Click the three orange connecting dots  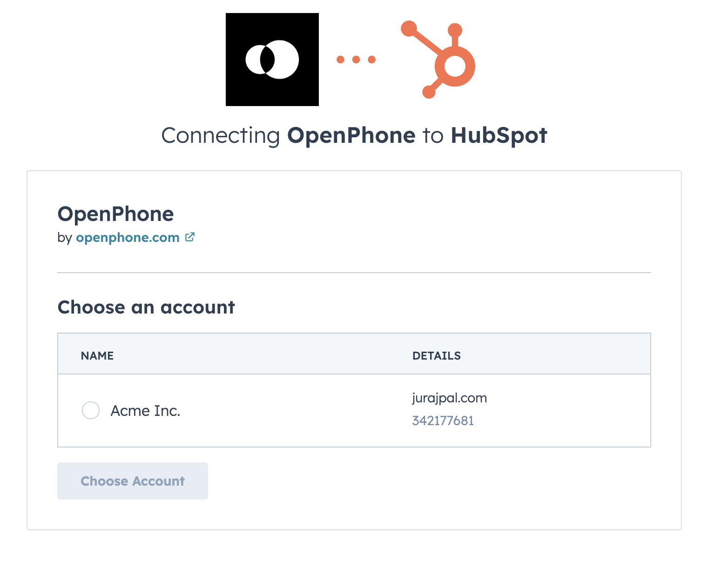356,60
